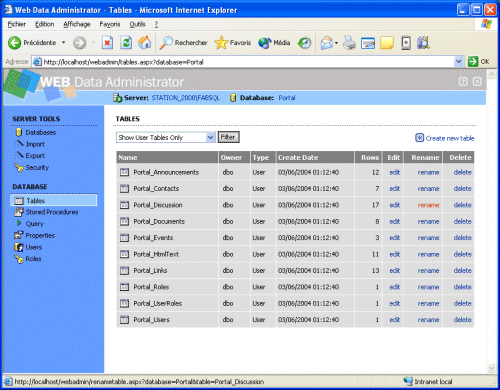Open the Favoris star toolbar button
The image size is (500, 390).
[233, 43]
